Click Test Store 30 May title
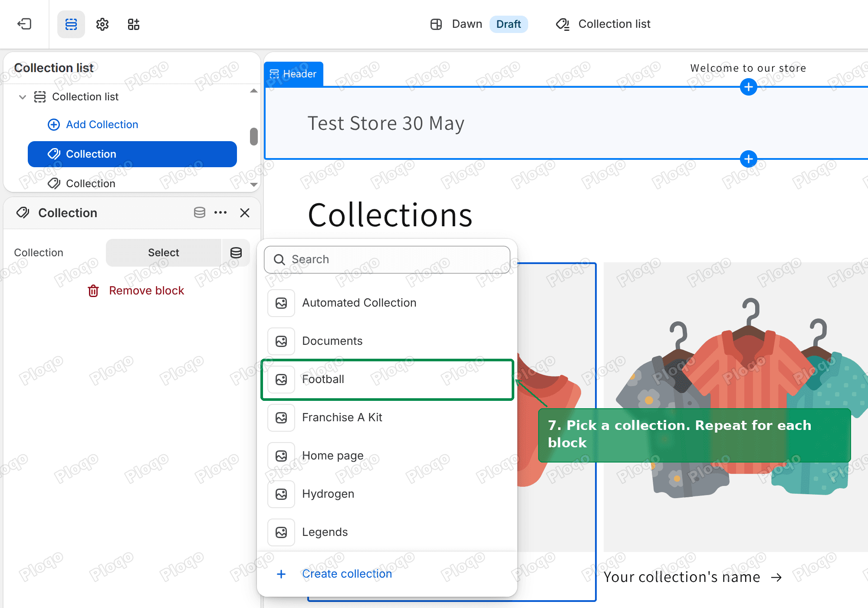 [386, 123]
